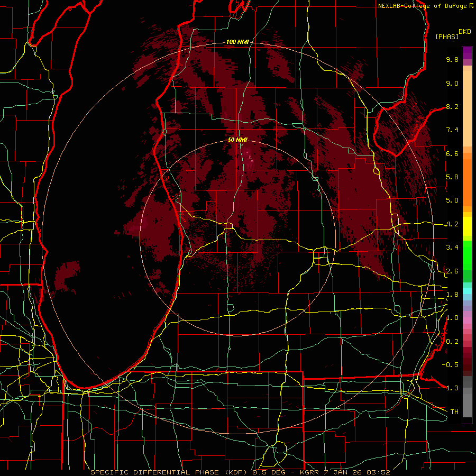Image resolution: width=476 pixels, height=476 pixels.
Task: Click the 50 NMI range ring label
Action: [x=237, y=140]
